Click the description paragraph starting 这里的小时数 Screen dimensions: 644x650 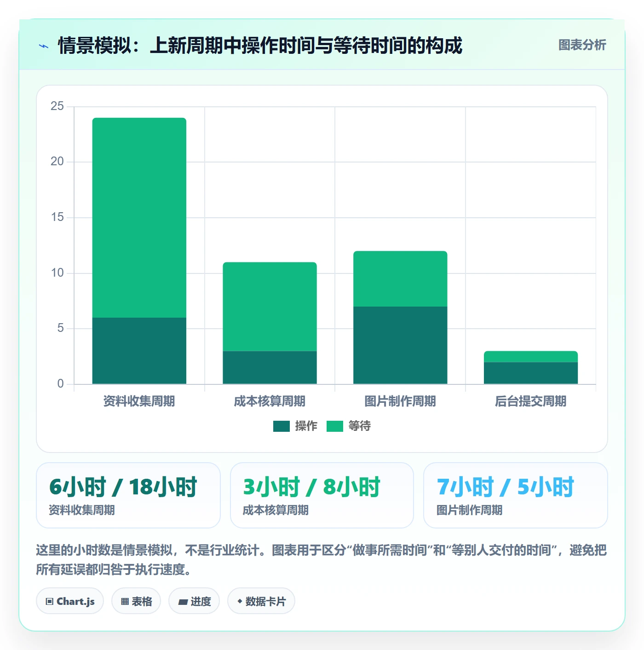(x=322, y=560)
